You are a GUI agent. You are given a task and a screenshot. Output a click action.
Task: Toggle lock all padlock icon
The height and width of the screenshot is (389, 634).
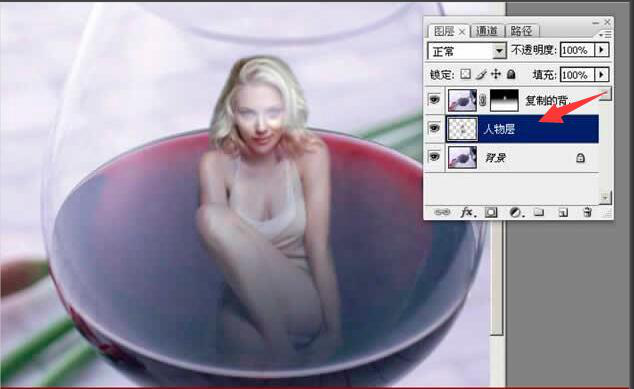pos(511,74)
